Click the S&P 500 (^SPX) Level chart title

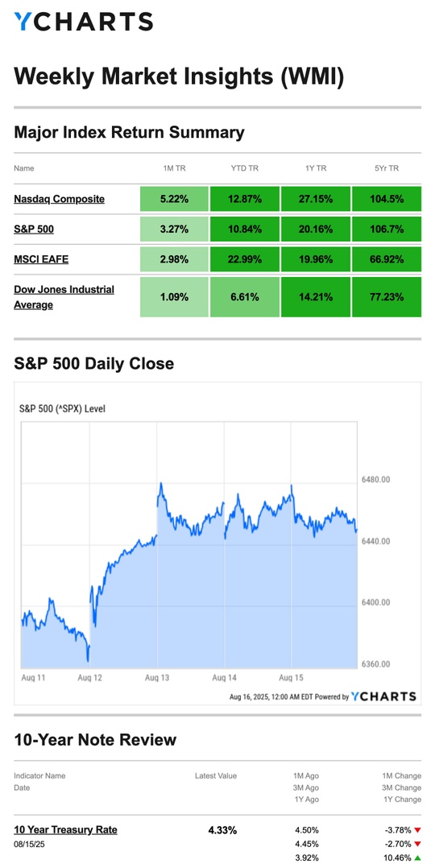(x=62, y=409)
